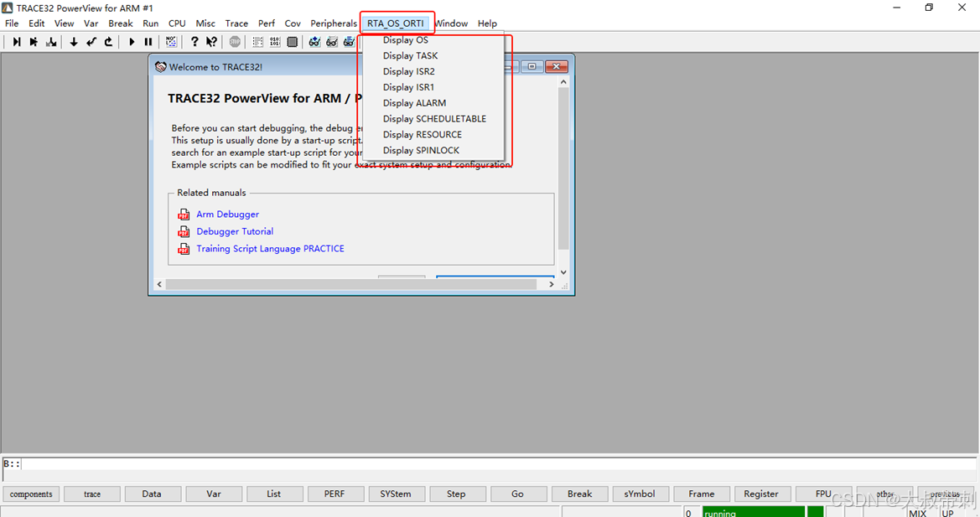980x517 pixels.
Task: Open the Help menu
Action: (x=488, y=23)
